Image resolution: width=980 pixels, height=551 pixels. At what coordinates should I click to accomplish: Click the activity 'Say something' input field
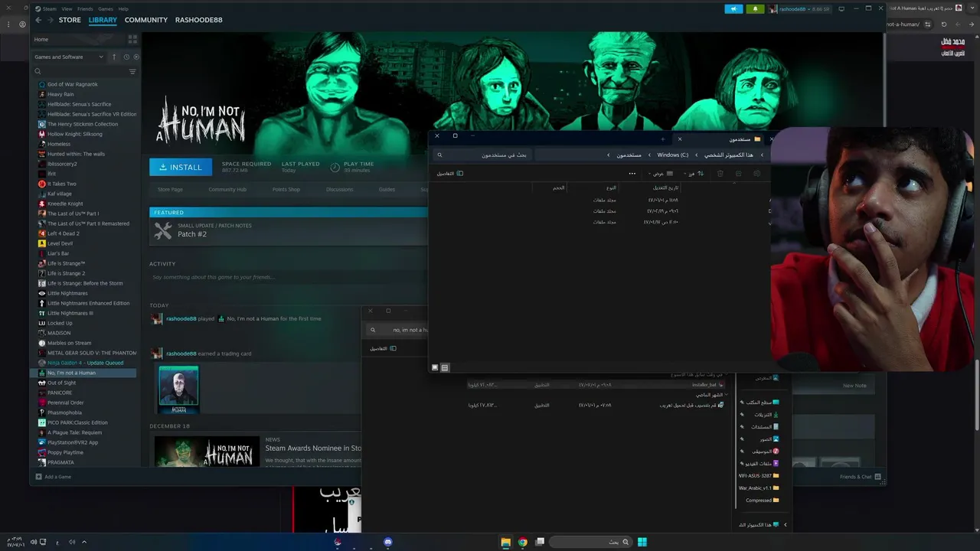289,277
